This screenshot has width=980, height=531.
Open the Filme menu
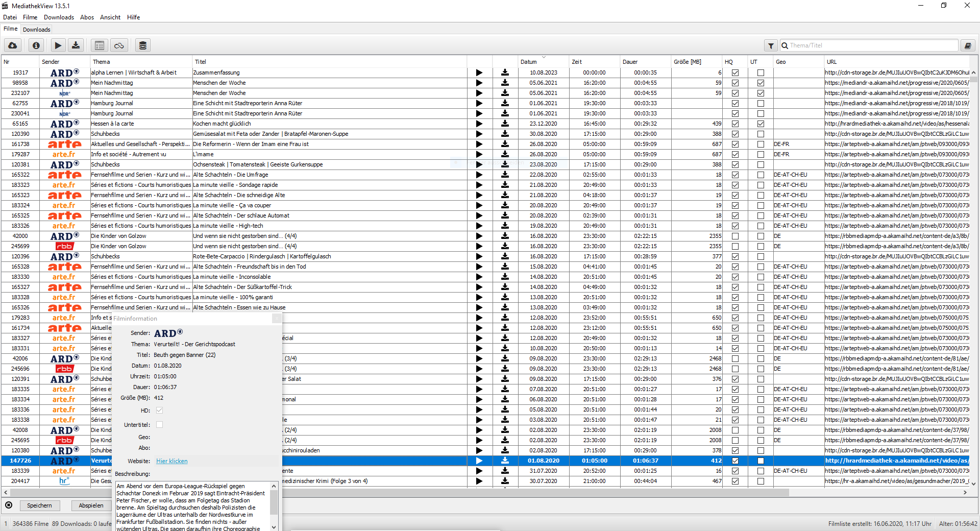pos(30,17)
